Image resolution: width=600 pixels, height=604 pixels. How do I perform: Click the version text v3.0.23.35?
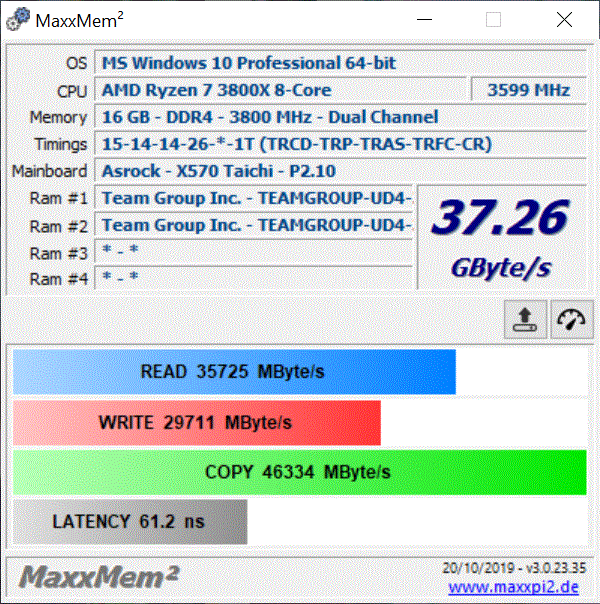[x=556, y=568]
